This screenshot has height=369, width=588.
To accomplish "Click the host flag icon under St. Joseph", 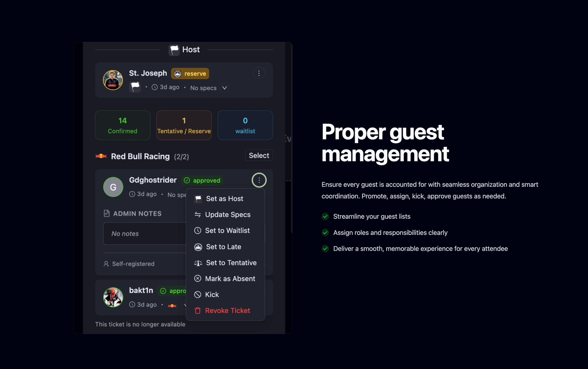I will [x=135, y=87].
